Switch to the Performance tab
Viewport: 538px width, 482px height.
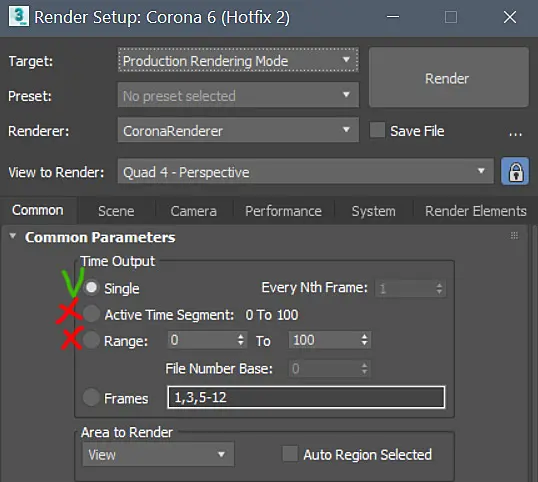[x=283, y=211]
